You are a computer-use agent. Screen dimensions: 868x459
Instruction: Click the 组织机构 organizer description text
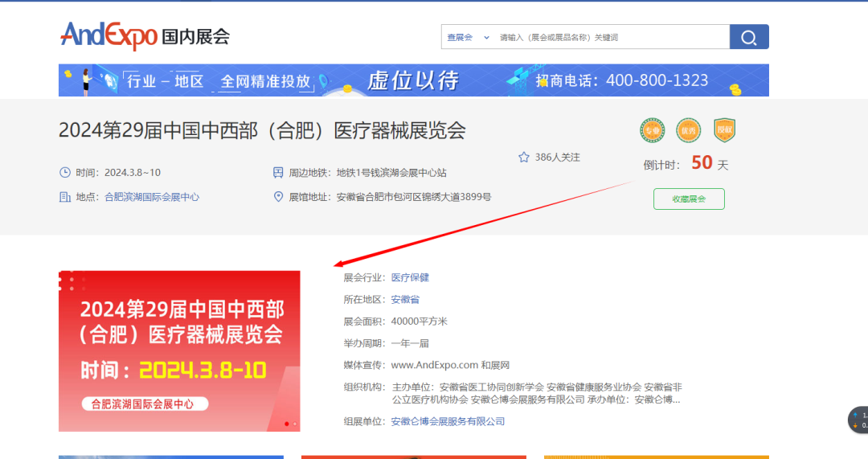[537, 393]
